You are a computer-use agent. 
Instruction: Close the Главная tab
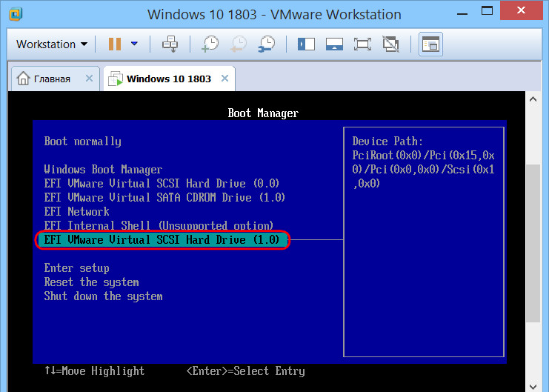(x=90, y=78)
